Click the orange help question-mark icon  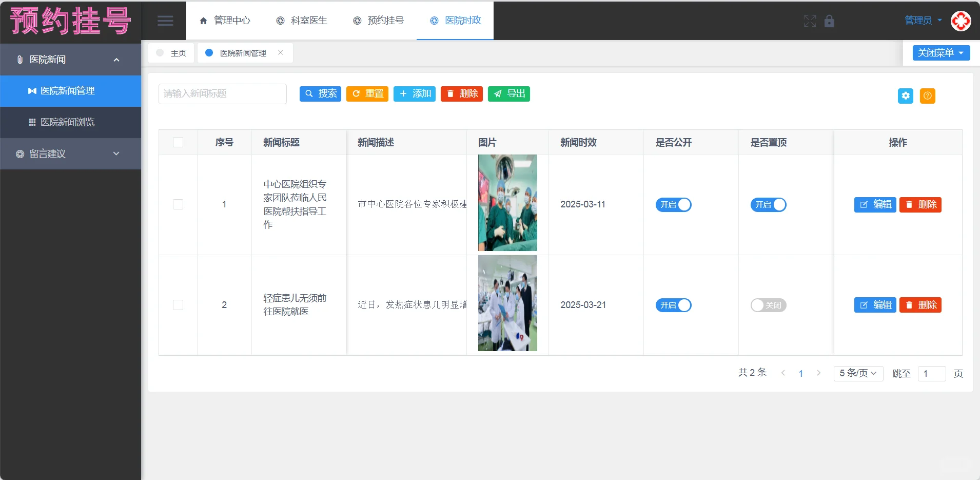click(928, 95)
